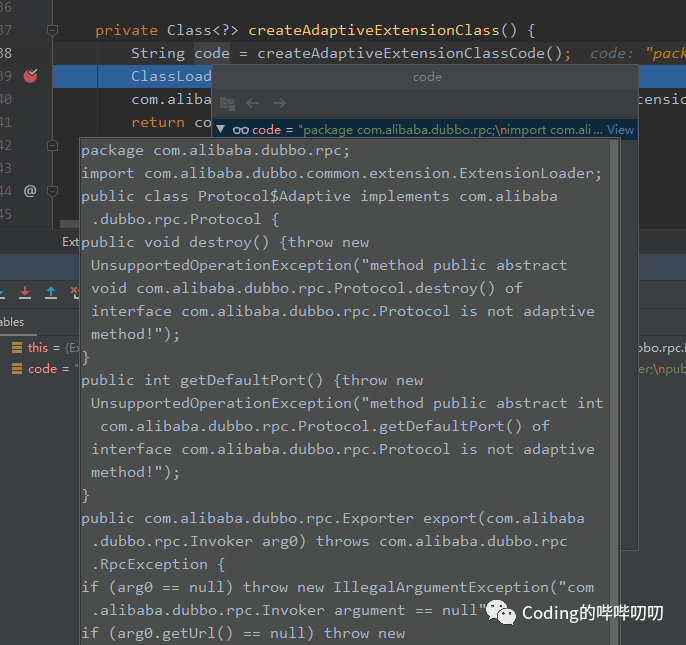Click the red X Drop Frame icon

click(75, 292)
